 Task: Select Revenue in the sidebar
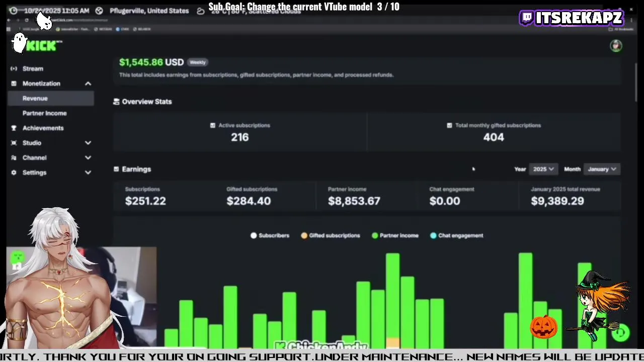(50, 99)
